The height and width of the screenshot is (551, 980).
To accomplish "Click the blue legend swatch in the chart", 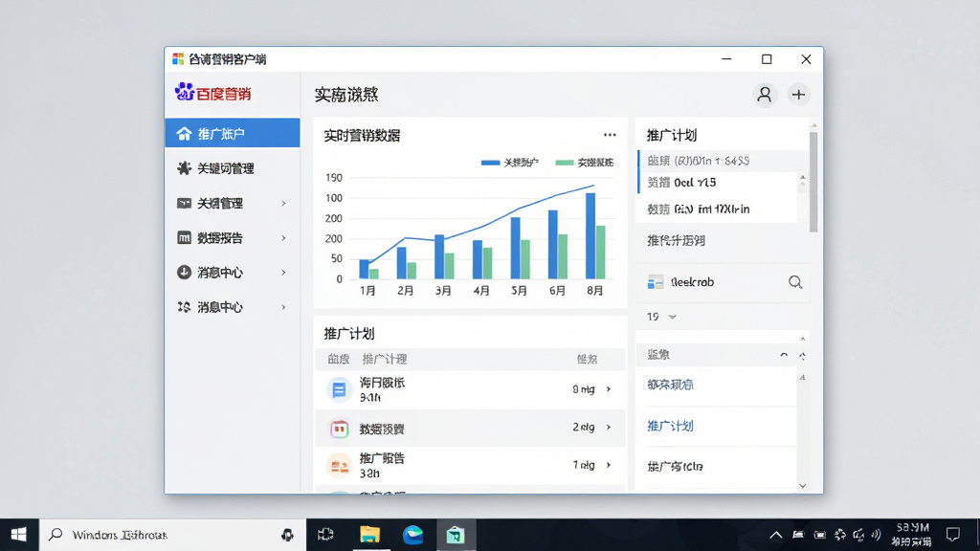I will coord(490,163).
